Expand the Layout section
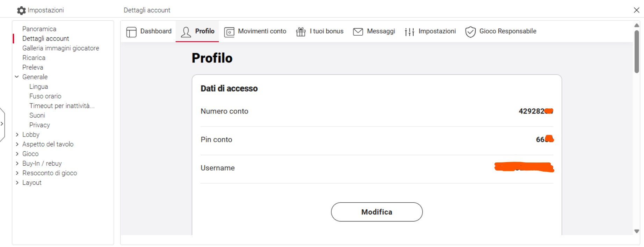The width and height of the screenshot is (644, 247). pyautogui.click(x=17, y=182)
